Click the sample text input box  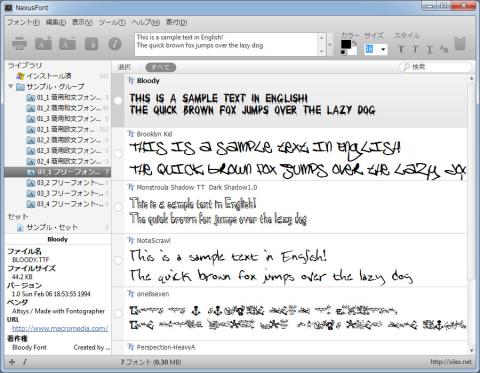coord(227,44)
